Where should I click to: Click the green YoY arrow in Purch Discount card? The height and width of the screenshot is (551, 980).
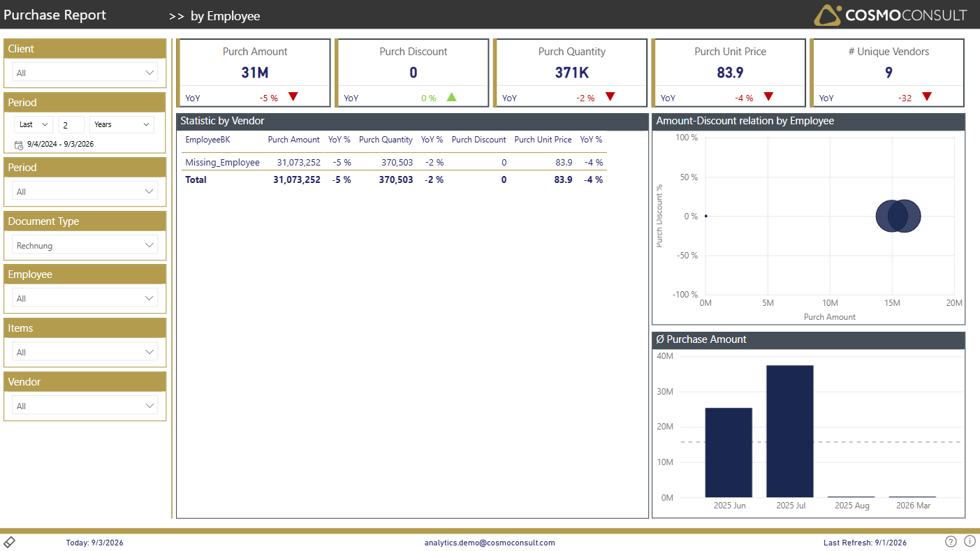pos(452,97)
